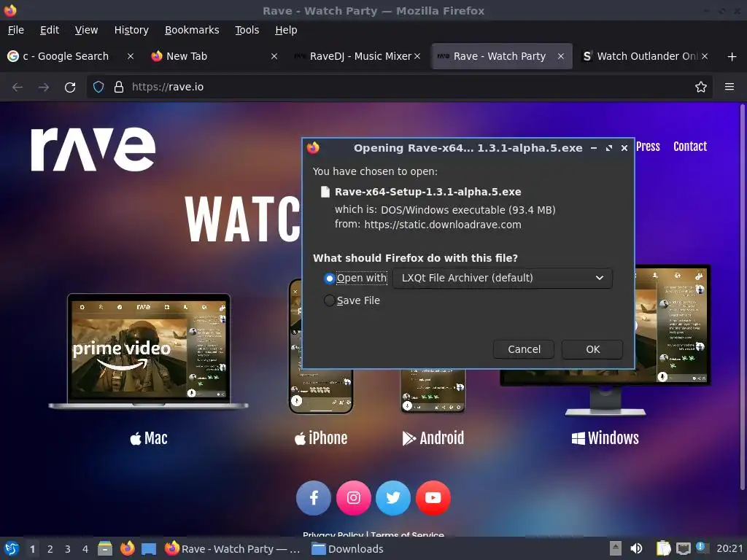The image size is (747, 560).
Task: Open the Contact link on webpage
Action: [x=690, y=147]
